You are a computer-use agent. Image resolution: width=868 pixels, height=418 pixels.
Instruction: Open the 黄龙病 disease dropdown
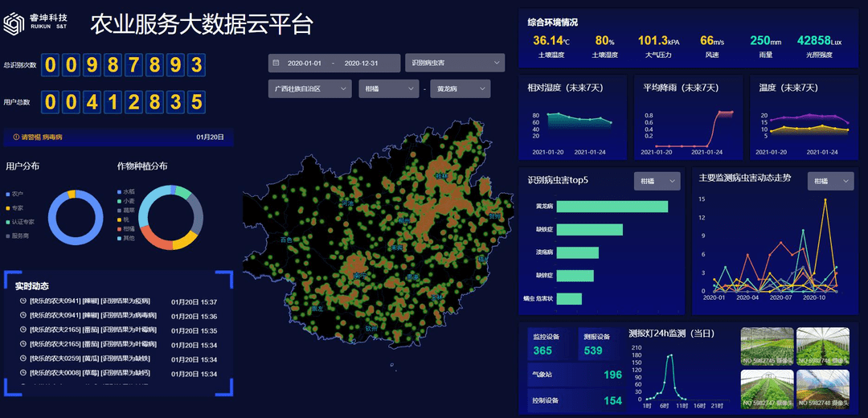click(x=461, y=88)
